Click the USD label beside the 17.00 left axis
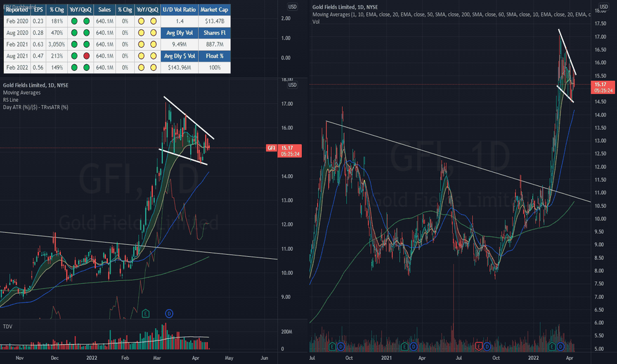 (x=293, y=85)
